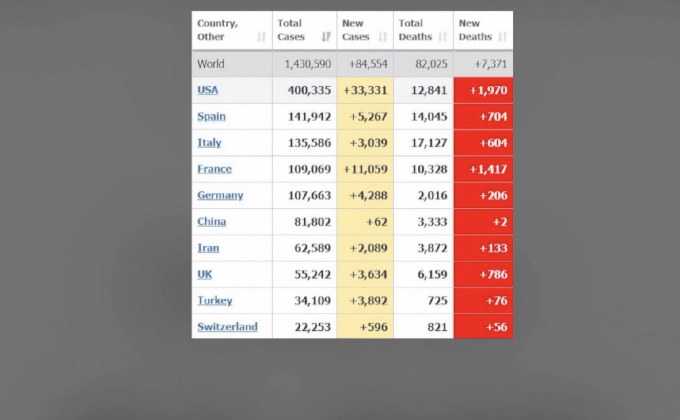
Task: Select USA new deaths red cell
Action: pyautogui.click(x=483, y=90)
